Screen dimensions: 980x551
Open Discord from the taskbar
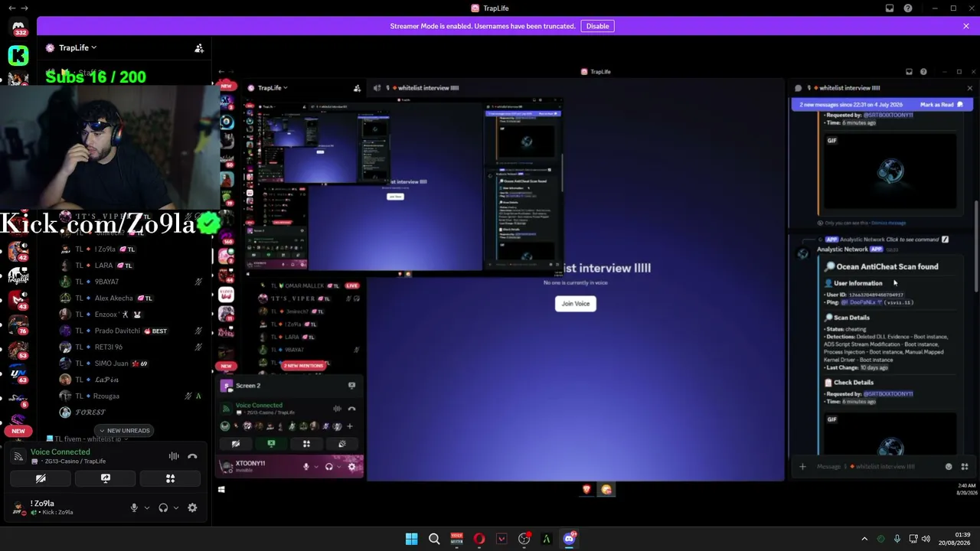[569, 539]
